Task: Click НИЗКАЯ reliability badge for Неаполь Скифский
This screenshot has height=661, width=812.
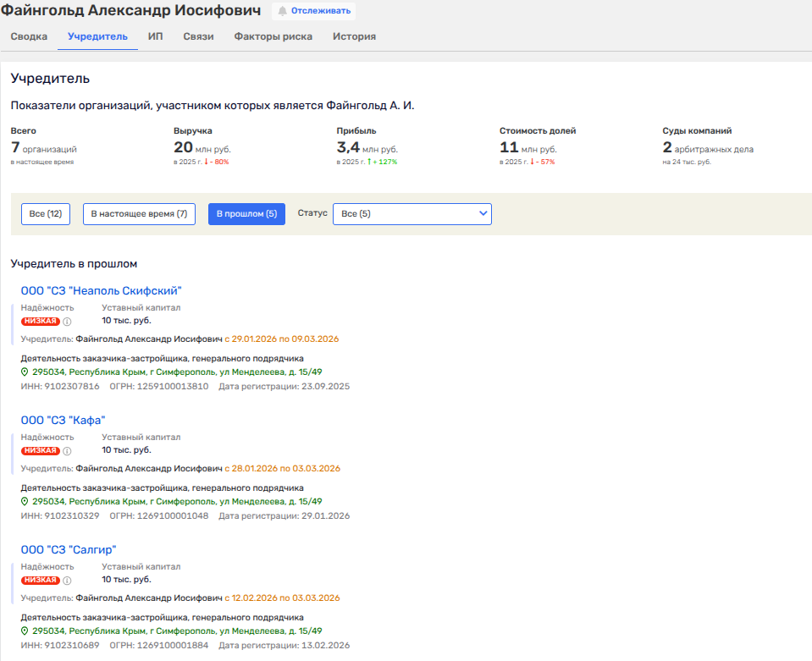Action: point(41,322)
